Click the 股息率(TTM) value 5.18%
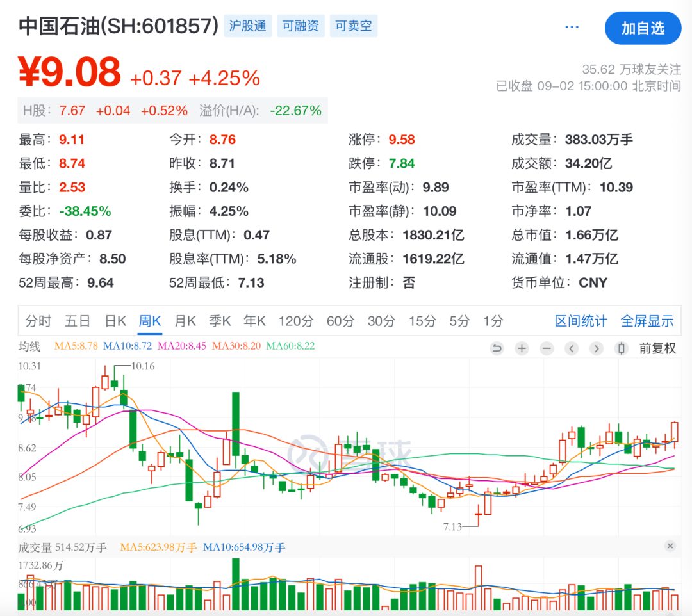692x616 pixels. pos(277,259)
